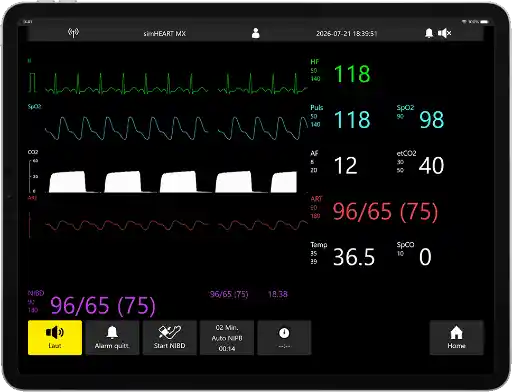Acknowledge alarm with Alarm quitt. button
The width and height of the screenshot is (512, 392).
(112, 338)
